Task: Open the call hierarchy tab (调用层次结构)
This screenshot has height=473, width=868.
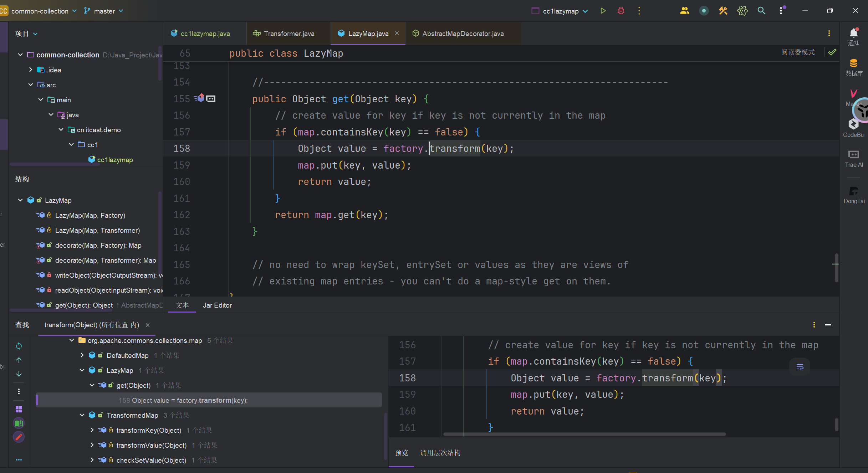Action: tap(440, 453)
